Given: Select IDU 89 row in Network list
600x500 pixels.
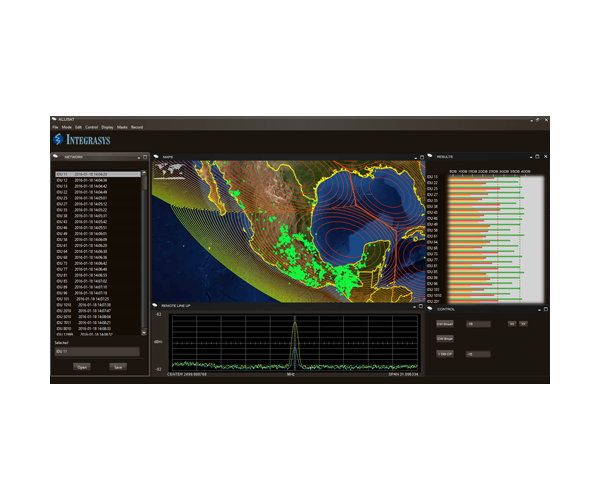Looking at the screenshot, I should 98,287.
